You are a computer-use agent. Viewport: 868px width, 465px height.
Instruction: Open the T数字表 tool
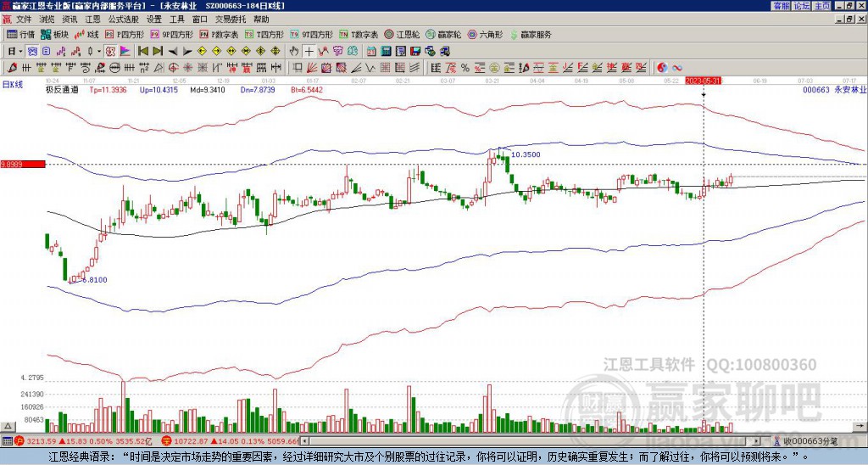click(x=359, y=34)
